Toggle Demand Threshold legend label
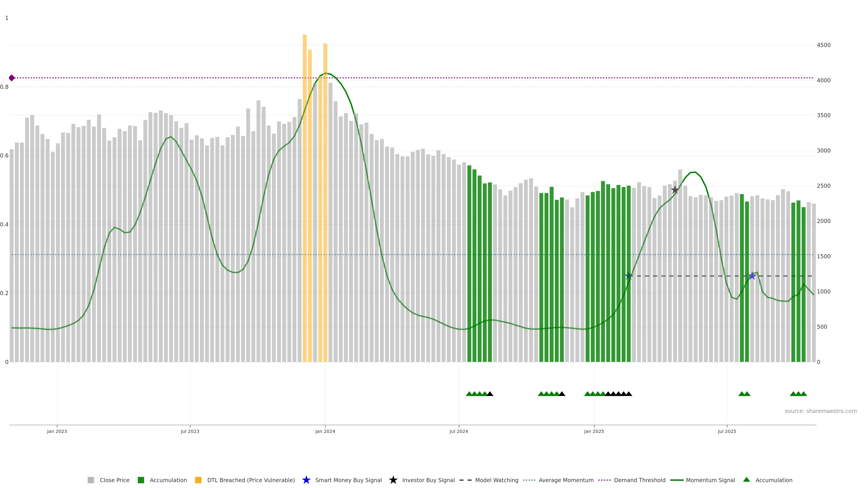This screenshot has height=488, width=868. click(639, 480)
